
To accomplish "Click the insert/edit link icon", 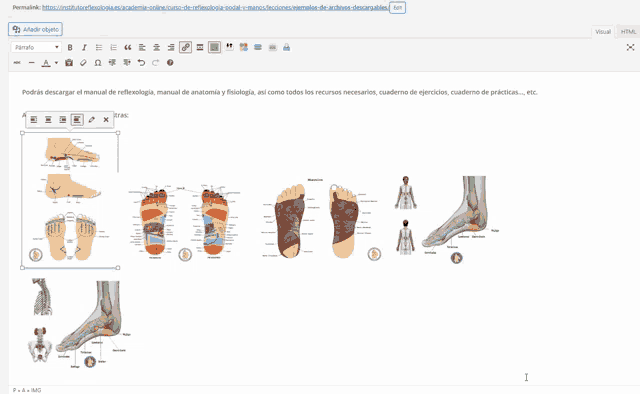I will tap(185, 47).
